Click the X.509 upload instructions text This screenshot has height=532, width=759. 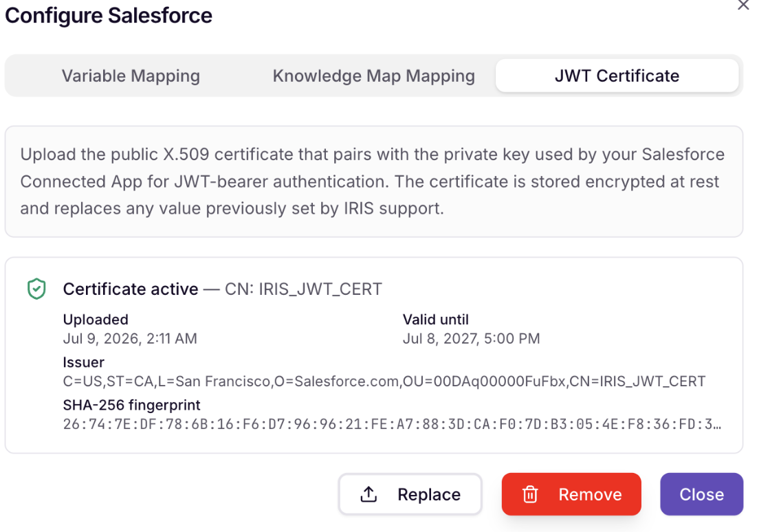coord(372,181)
